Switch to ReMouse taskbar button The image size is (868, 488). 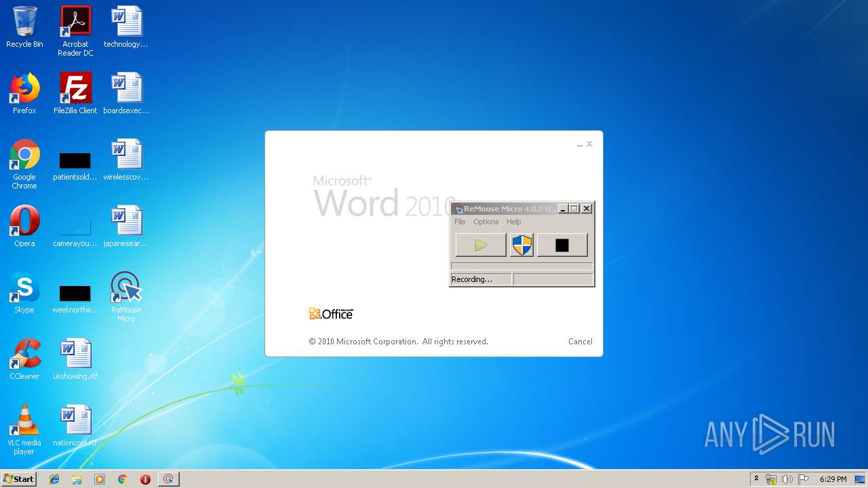[169, 479]
